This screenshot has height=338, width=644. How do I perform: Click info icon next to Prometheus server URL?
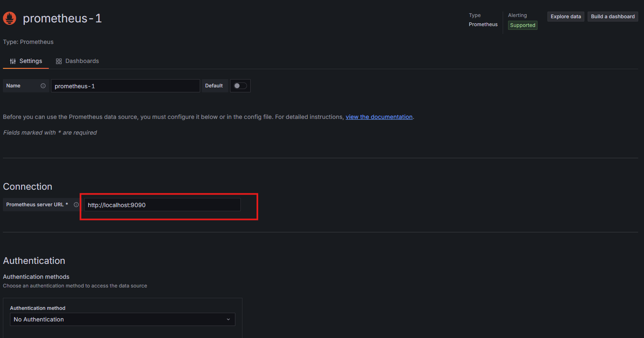point(76,205)
